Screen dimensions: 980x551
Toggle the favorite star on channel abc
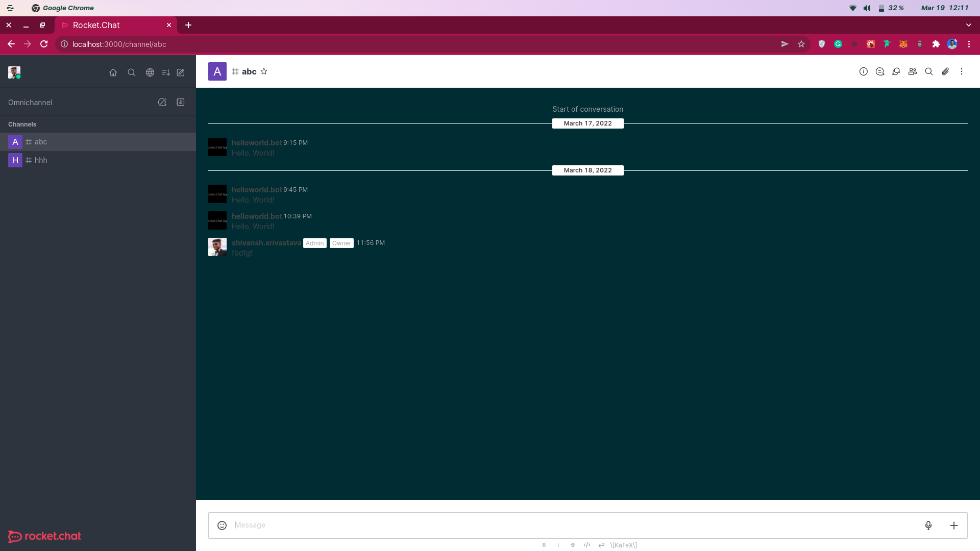264,71
